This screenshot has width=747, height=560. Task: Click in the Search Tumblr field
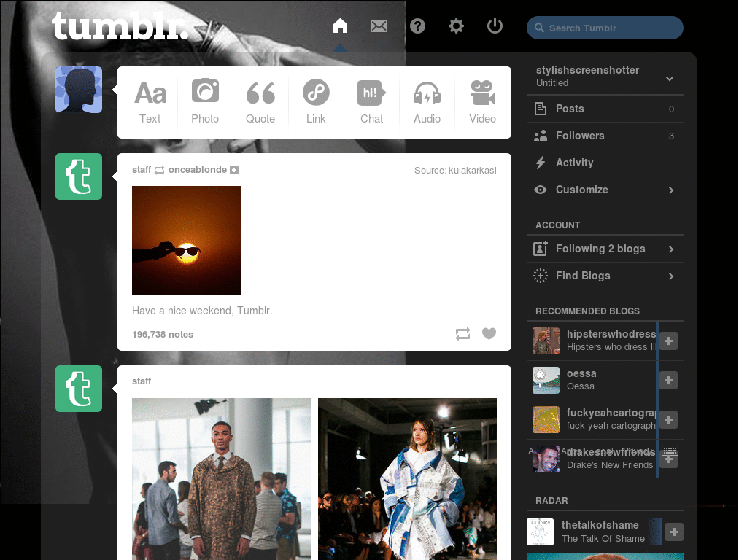click(605, 28)
